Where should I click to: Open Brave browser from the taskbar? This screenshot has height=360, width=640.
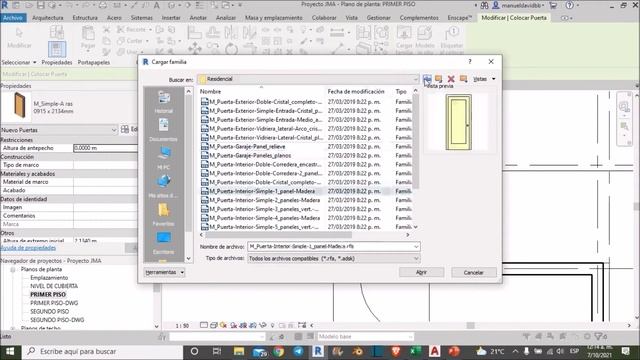pyautogui.click(x=396, y=351)
